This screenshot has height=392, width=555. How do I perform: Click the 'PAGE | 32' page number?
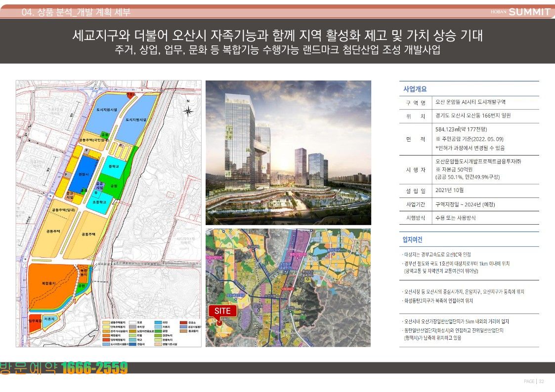coord(534,382)
